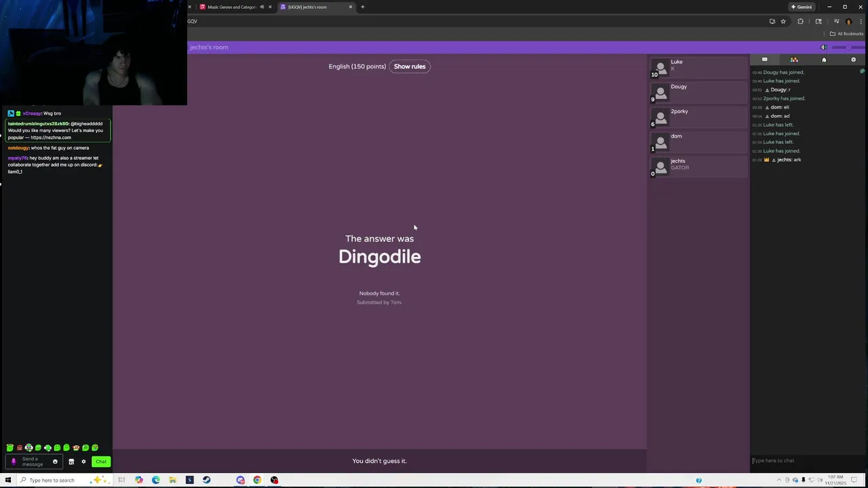Close the jechts's room browser tab
868x488 pixels.
click(351, 7)
